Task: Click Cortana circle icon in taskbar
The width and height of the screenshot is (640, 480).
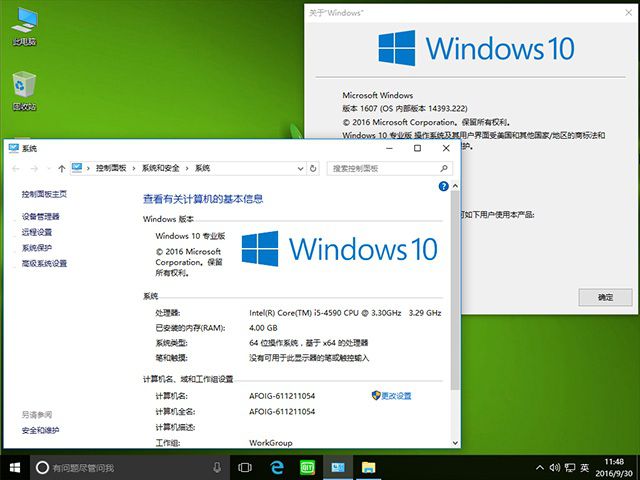Action: pos(42,468)
